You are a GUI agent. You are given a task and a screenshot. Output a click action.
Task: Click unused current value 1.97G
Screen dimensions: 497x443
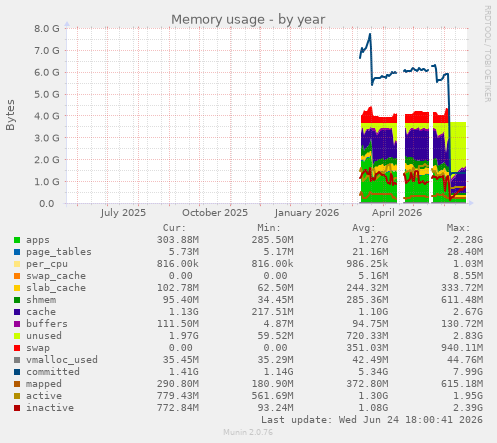tap(184, 336)
